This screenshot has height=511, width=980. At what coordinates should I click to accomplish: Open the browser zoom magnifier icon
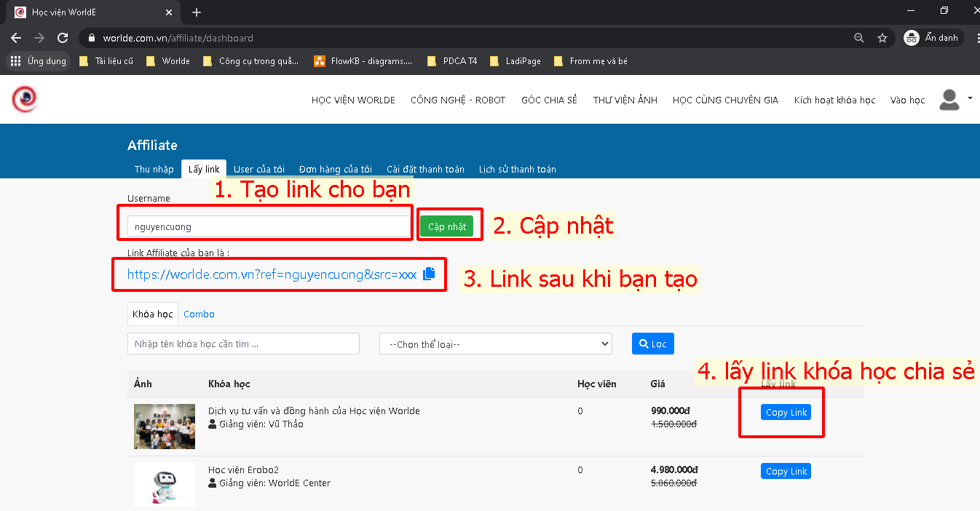coord(859,38)
